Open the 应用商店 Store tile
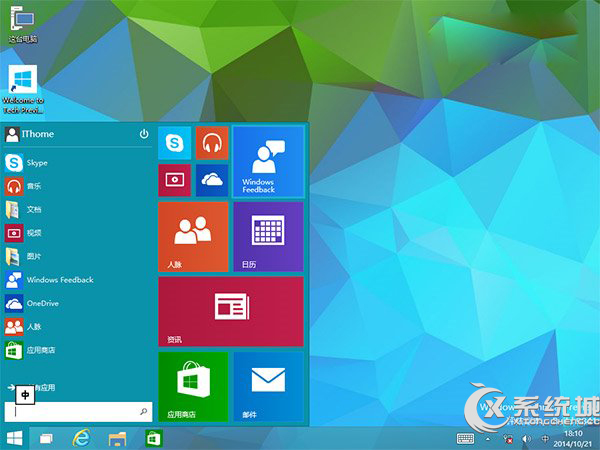Image resolution: width=600 pixels, height=450 pixels. [193, 386]
